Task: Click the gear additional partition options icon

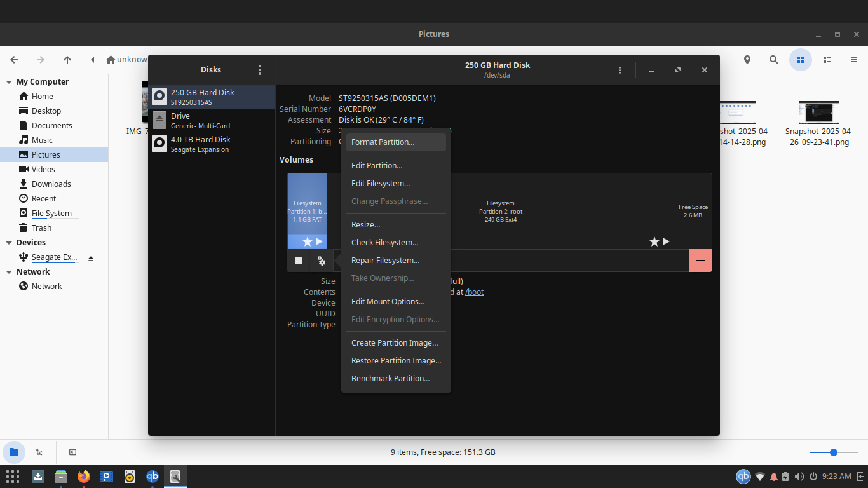Action: (x=322, y=261)
